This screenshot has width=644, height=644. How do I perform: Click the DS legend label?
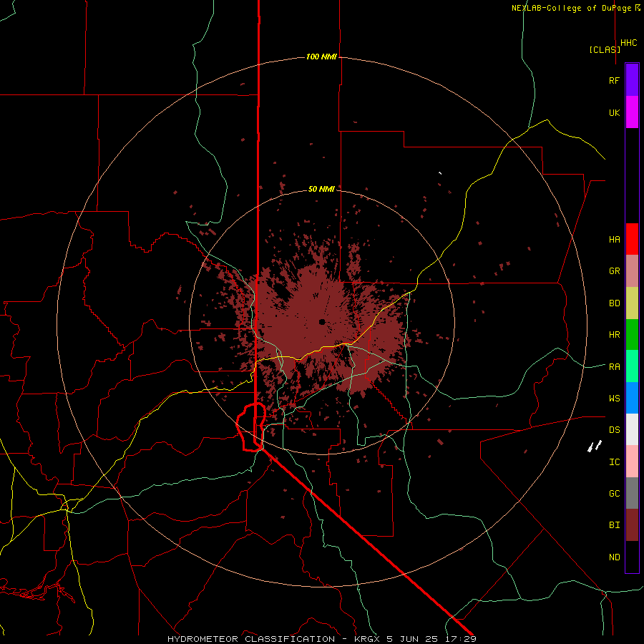pos(615,429)
